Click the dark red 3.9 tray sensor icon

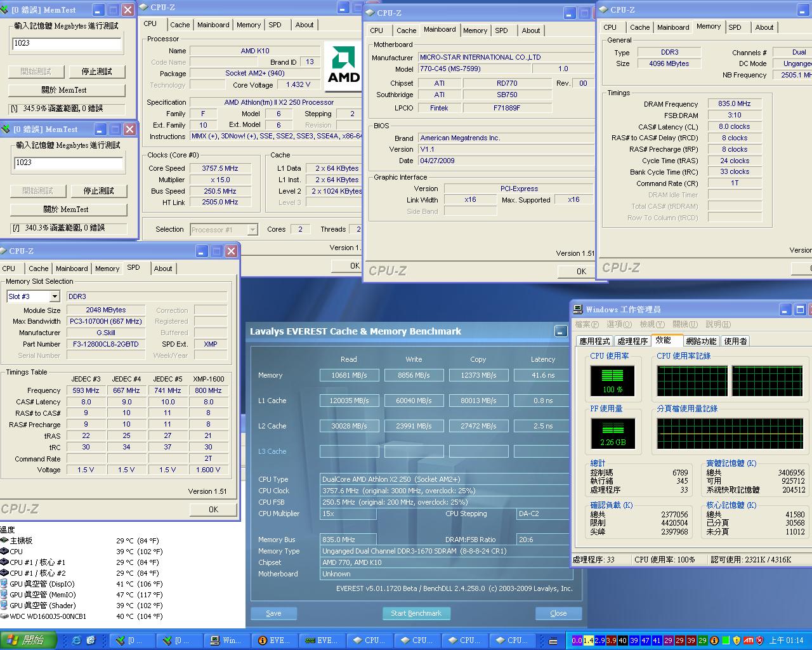click(611, 640)
